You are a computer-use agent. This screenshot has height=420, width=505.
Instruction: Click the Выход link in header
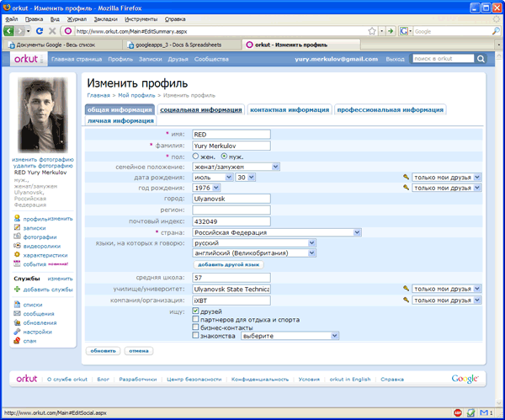click(x=395, y=59)
